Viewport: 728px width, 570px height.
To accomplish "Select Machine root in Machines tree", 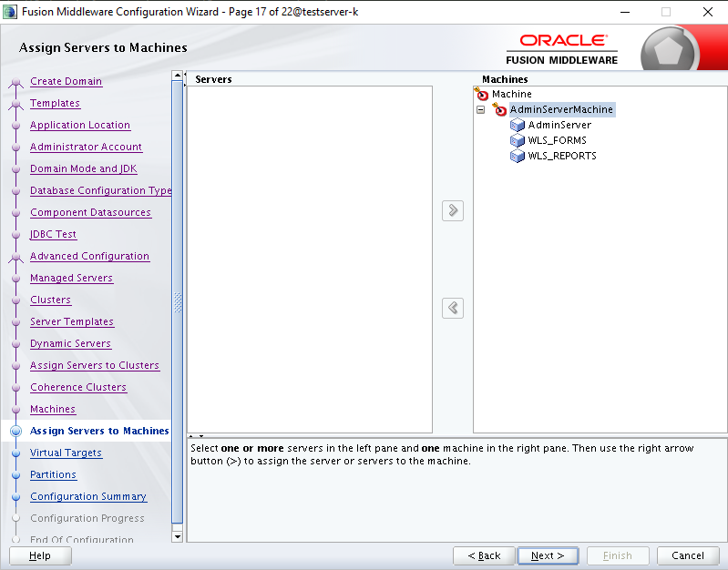I will [512, 94].
